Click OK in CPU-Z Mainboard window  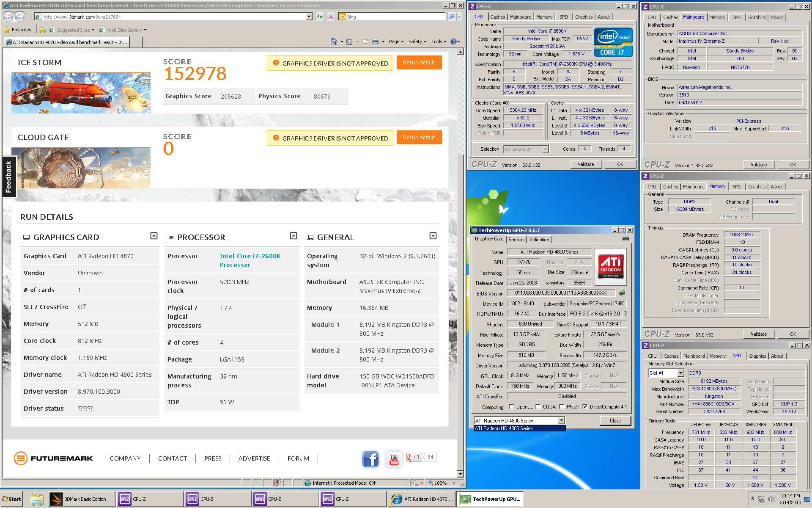coord(793,165)
